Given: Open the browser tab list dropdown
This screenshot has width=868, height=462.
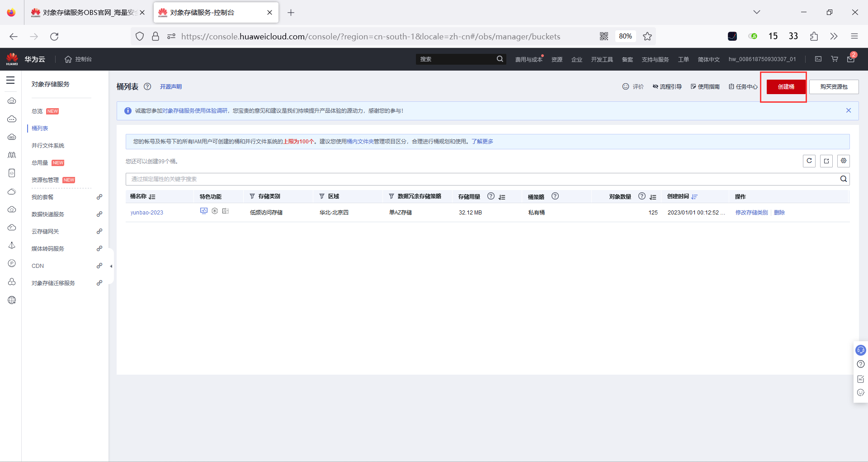Looking at the screenshot, I should pyautogui.click(x=756, y=12).
